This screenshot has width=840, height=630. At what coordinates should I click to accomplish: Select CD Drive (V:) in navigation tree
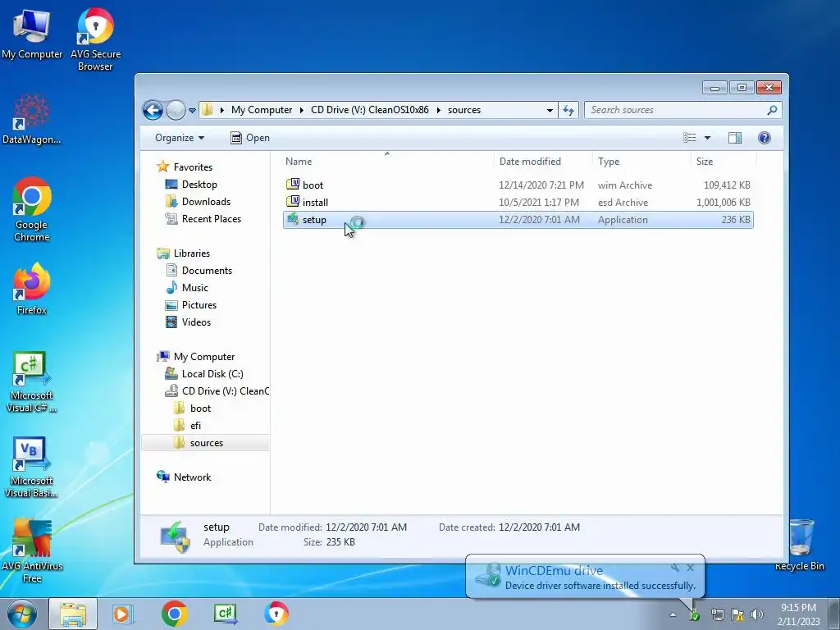coord(226,391)
